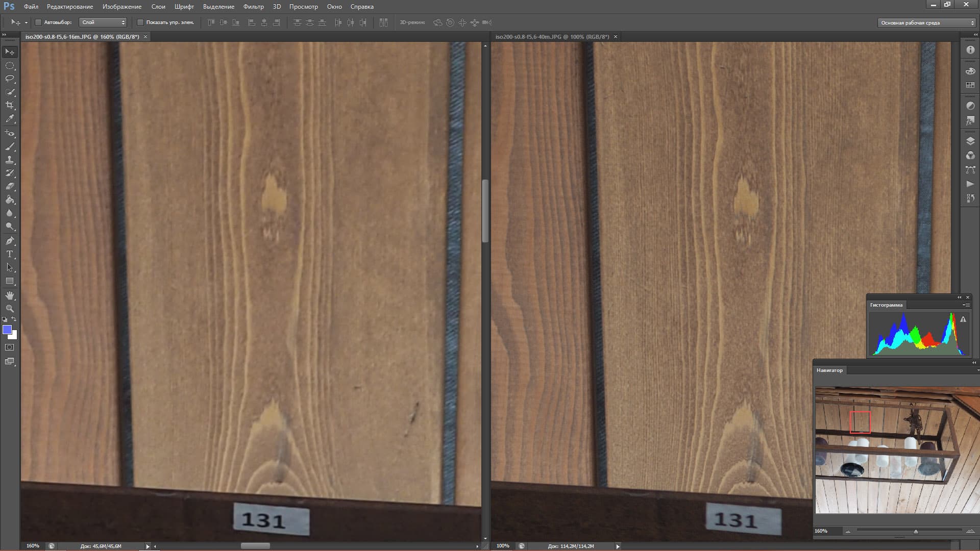This screenshot has width=980, height=551.
Task: Open the Гистограмма panel options menu
Action: (966, 305)
